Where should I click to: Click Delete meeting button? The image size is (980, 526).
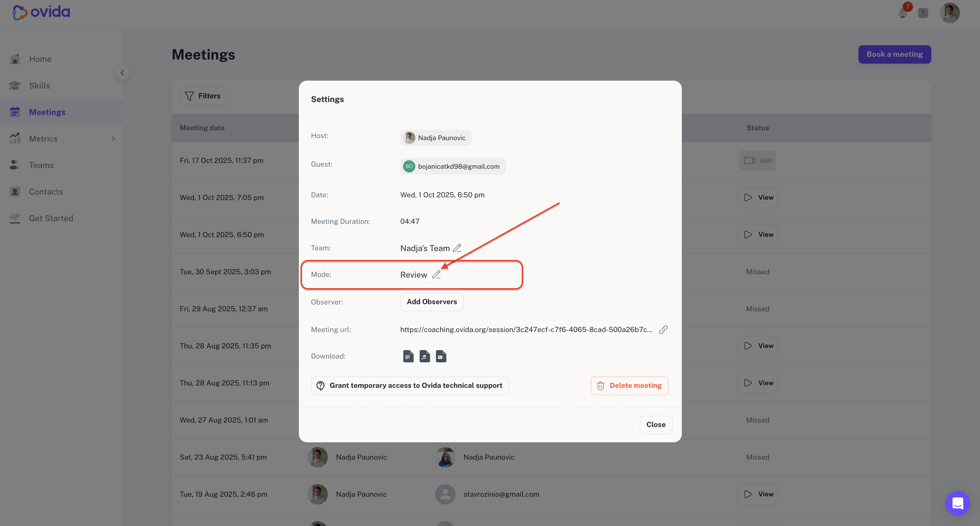(x=629, y=386)
